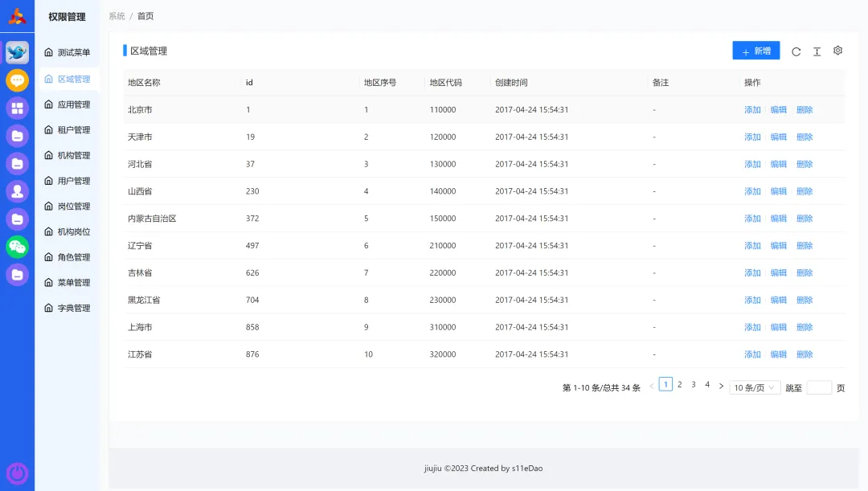
Task: Open 岗位管理 menu item
Action: [x=68, y=206]
